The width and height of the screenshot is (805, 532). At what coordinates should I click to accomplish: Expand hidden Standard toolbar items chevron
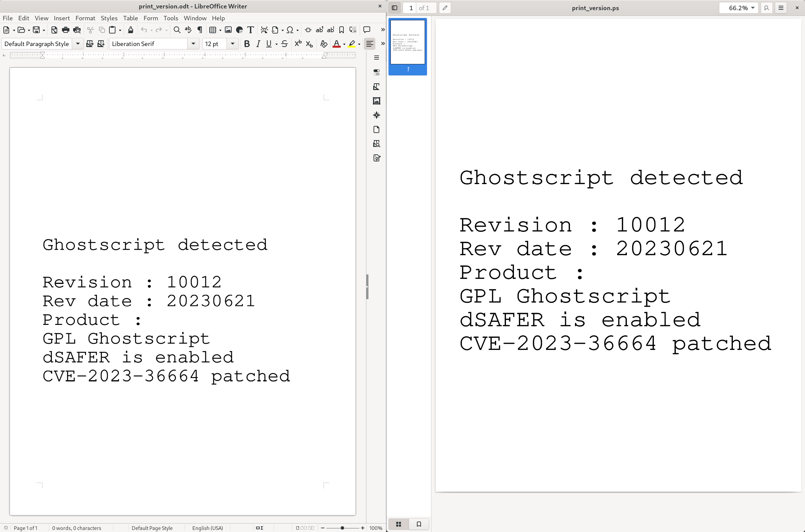383,30
